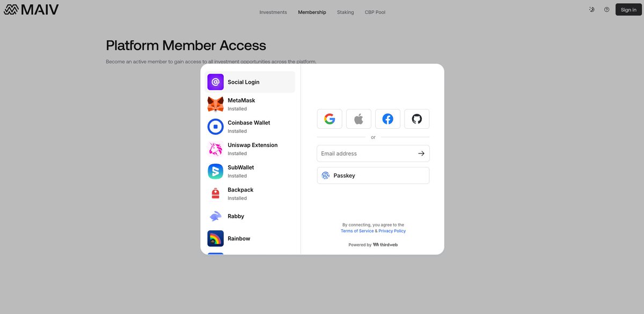The height and width of the screenshot is (314, 644).
Task: Click the Uniswap unicorn icon
Action: tap(215, 149)
